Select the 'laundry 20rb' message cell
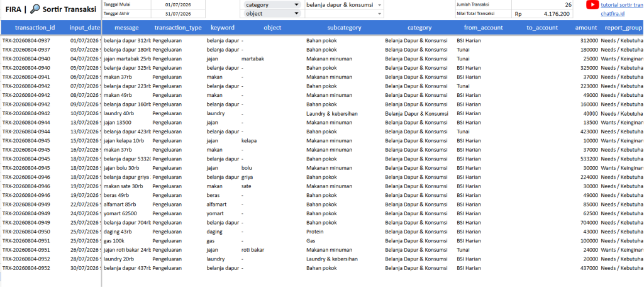 pos(127,259)
